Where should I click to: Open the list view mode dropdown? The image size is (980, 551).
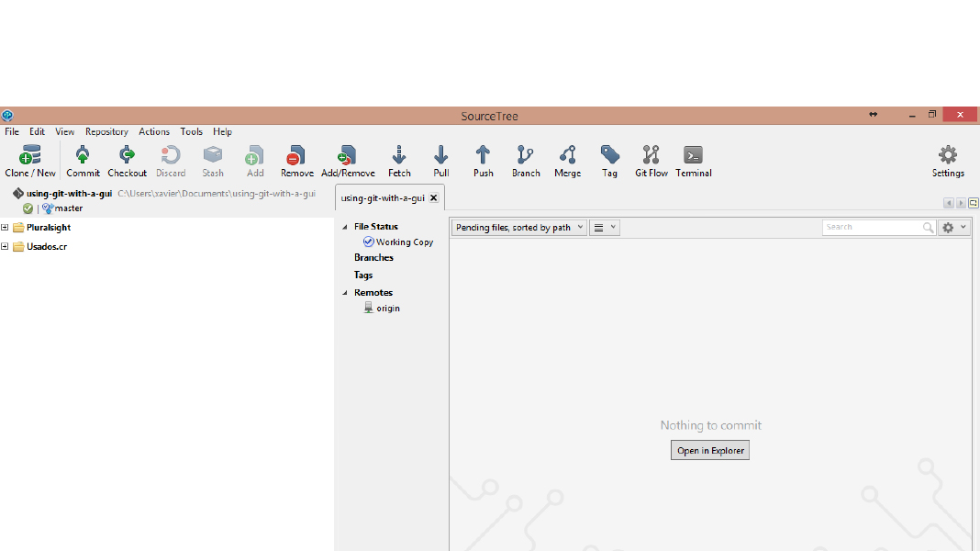(x=604, y=228)
